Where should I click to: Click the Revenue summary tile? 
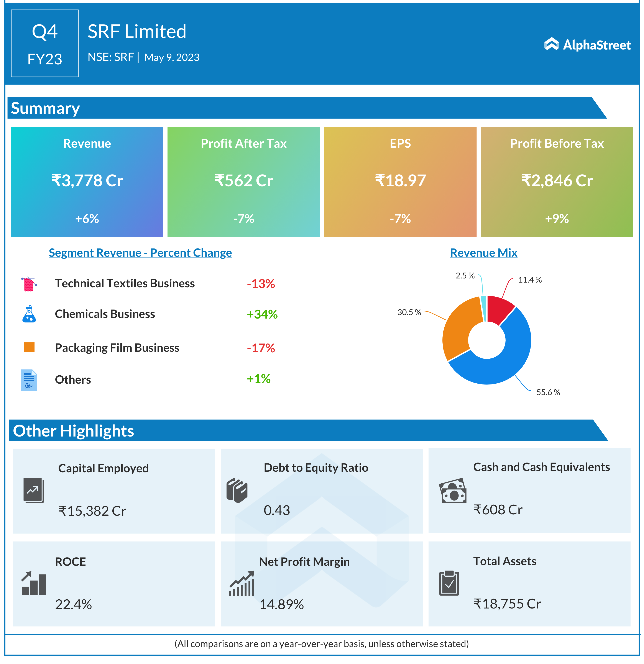click(x=87, y=182)
